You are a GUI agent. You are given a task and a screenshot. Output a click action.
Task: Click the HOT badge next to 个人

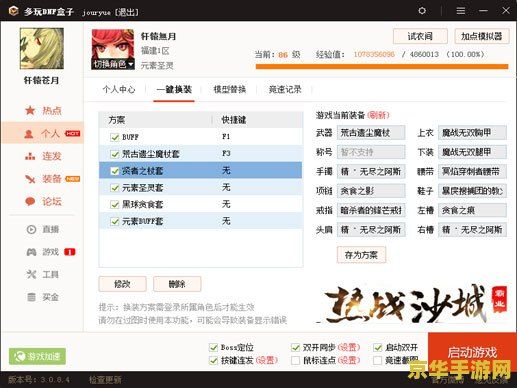point(72,134)
